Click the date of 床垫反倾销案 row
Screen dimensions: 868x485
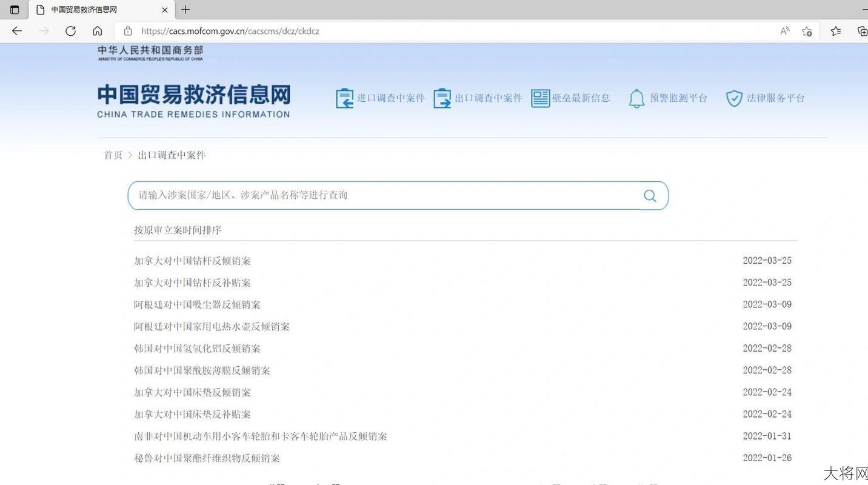coord(767,392)
